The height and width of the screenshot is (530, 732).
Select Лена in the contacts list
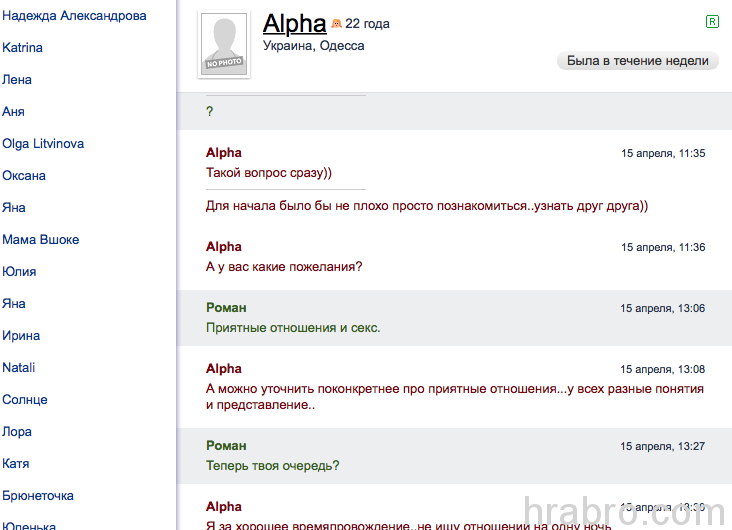(x=17, y=80)
